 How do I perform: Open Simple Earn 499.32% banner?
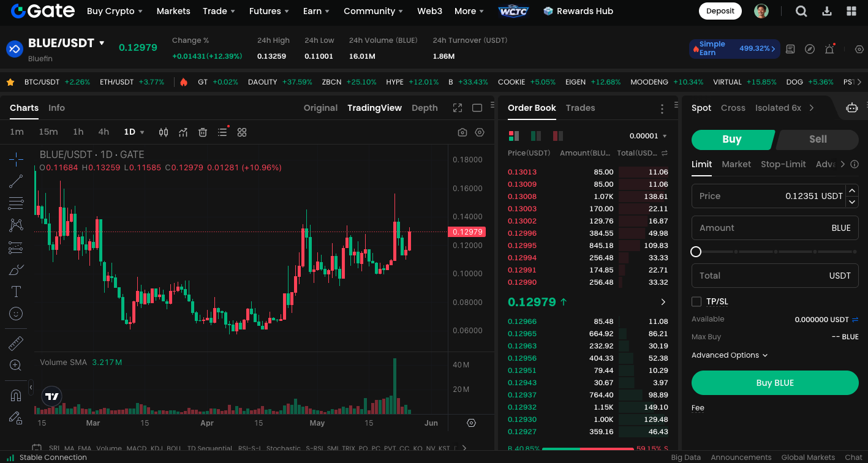(x=734, y=49)
